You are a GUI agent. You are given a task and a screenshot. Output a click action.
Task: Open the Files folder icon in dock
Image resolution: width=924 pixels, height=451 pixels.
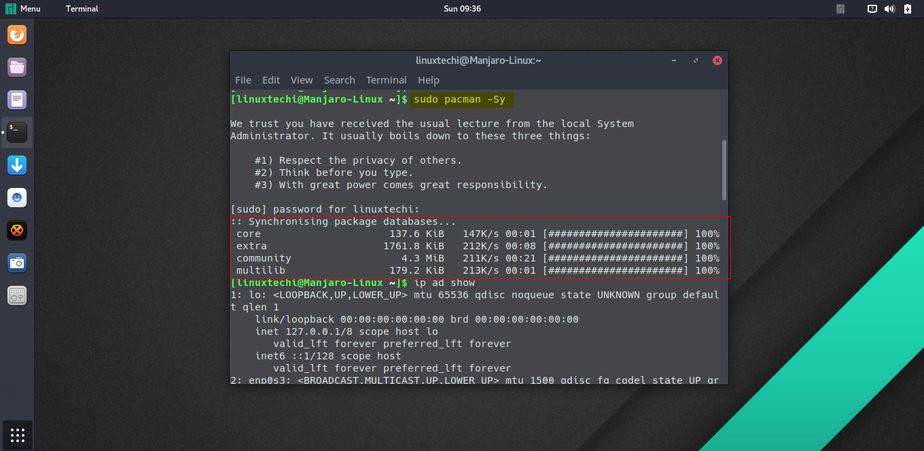pyautogui.click(x=17, y=67)
